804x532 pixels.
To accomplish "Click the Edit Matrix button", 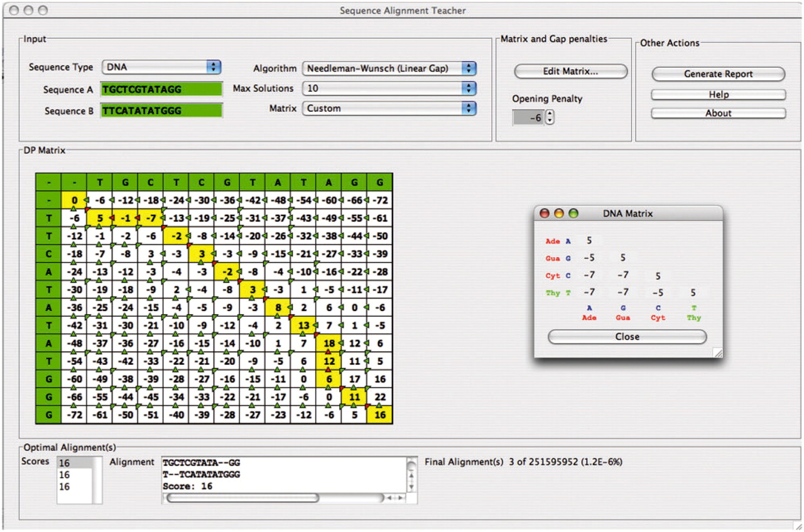I will click(x=569, y=71).
